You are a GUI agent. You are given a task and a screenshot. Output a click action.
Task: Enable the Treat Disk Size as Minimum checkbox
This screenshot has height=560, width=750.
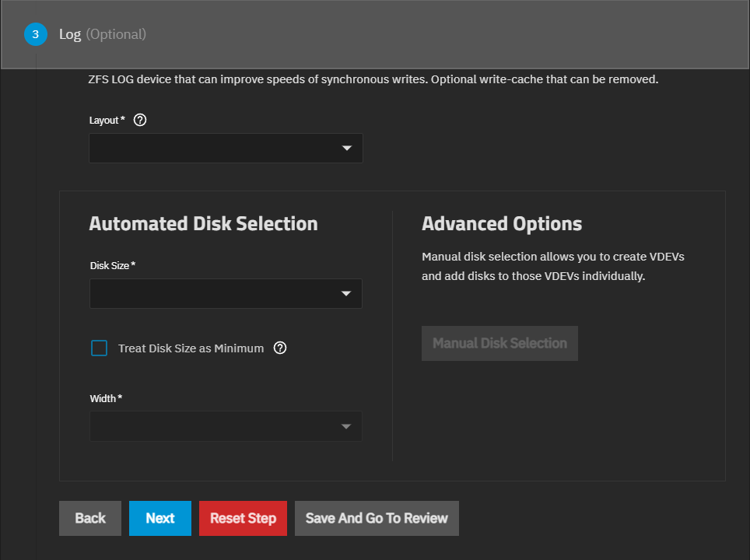click(100, 348)
